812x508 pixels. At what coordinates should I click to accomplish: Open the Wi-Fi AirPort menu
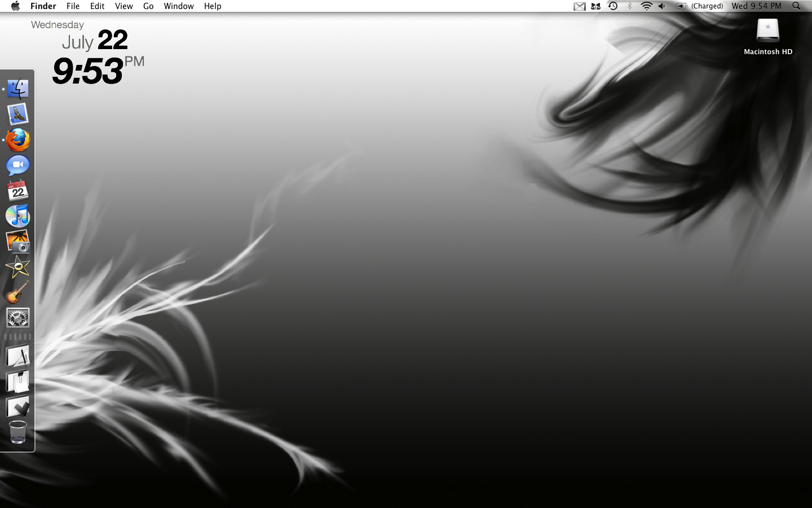click(646, 6)
